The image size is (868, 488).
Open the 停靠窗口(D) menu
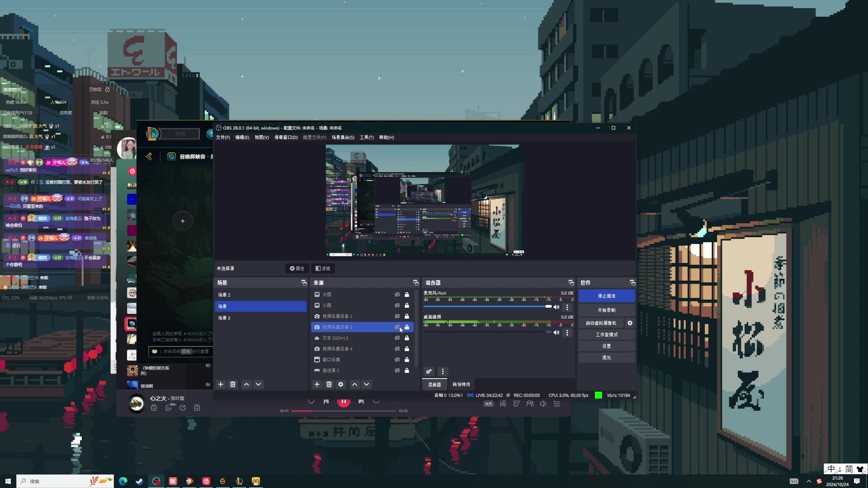point(286,137)
